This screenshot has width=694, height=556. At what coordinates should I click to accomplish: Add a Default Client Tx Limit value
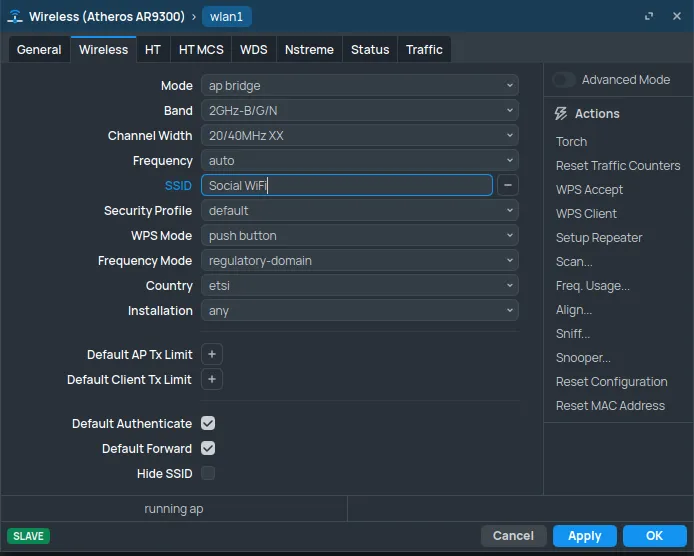(212, 380)
